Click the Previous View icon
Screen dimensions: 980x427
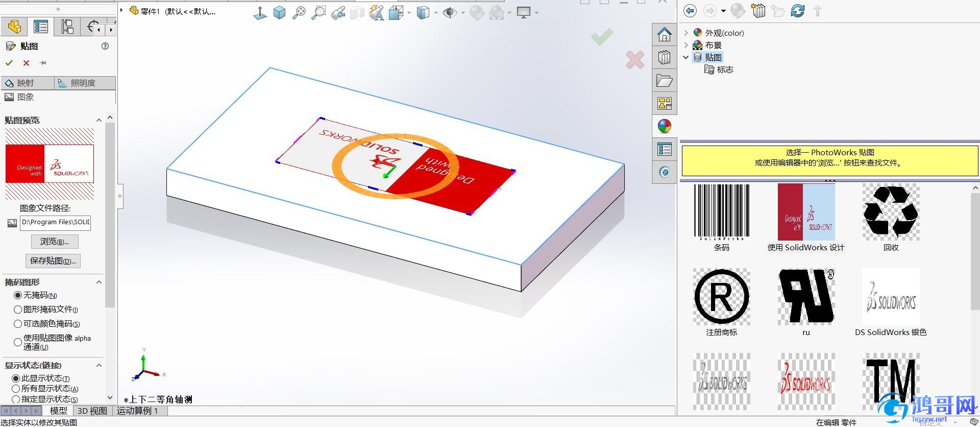(337, 13)
